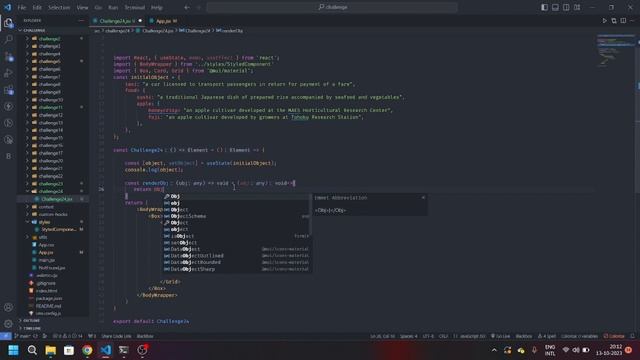Select the setObject autocomplete suggestion
Viewport: 640px width, 360px height.
237,243
